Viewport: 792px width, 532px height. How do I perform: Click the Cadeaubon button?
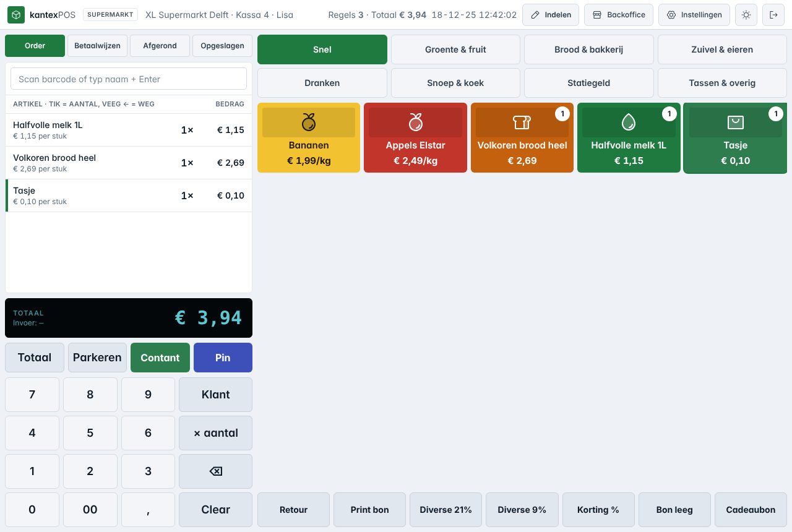point(751,510)
